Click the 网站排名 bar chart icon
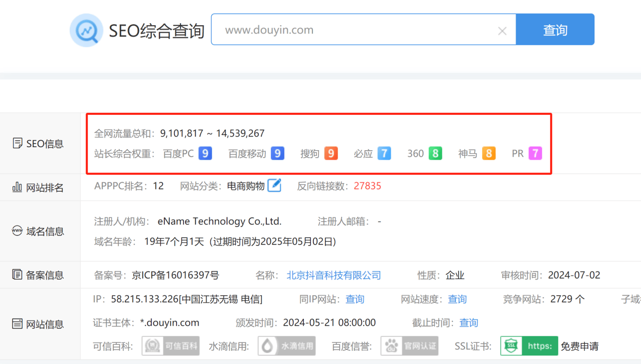This screenshot has width=641, height=364. pyautogui.click(x=17, y=188)
